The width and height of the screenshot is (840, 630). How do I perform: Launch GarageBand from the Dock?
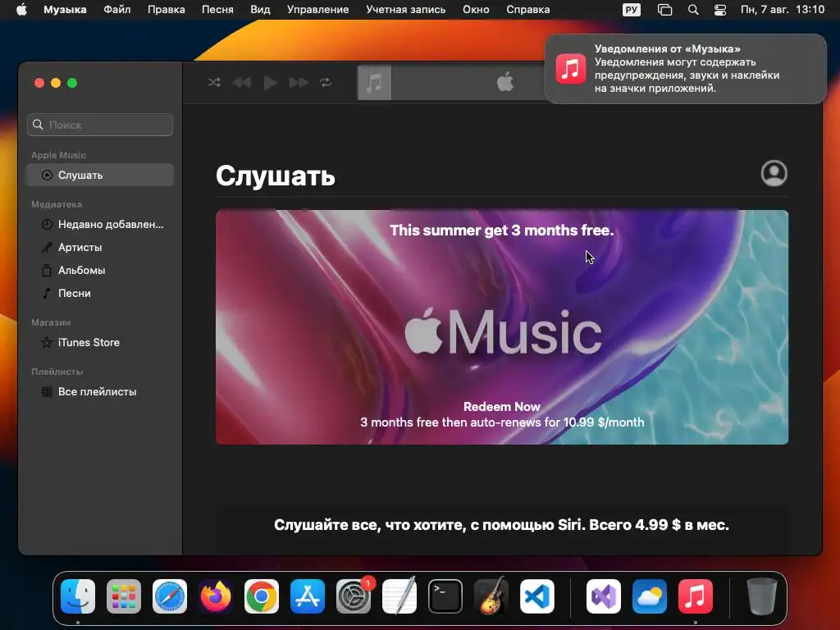coord(491,596)
